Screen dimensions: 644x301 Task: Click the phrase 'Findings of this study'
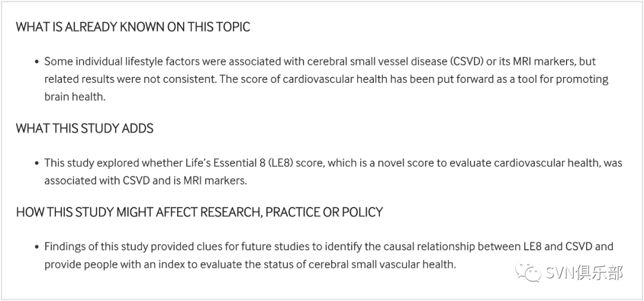(x=96, y=247)
